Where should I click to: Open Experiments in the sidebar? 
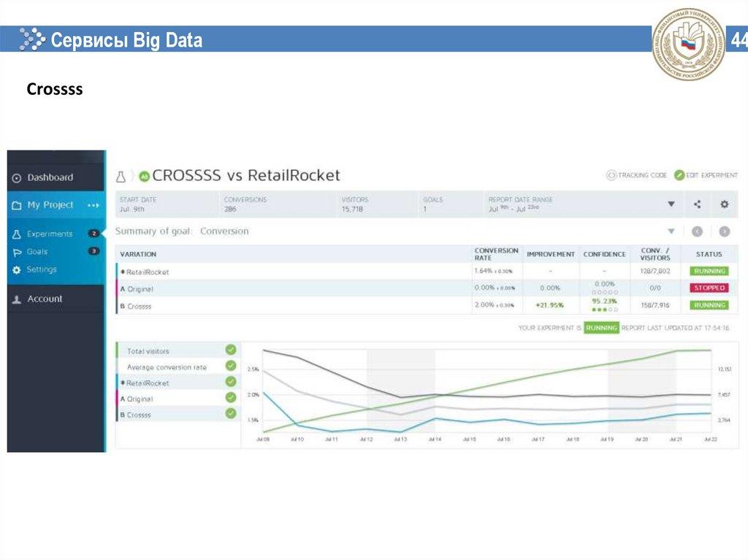(x=49, y=234)
